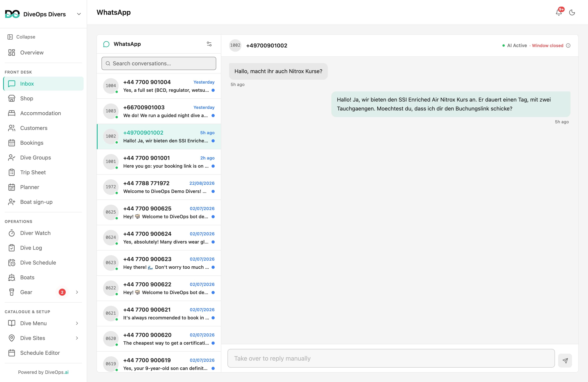Click the manual reply message box
Screen dimensions: 588x382
[391, 358]
